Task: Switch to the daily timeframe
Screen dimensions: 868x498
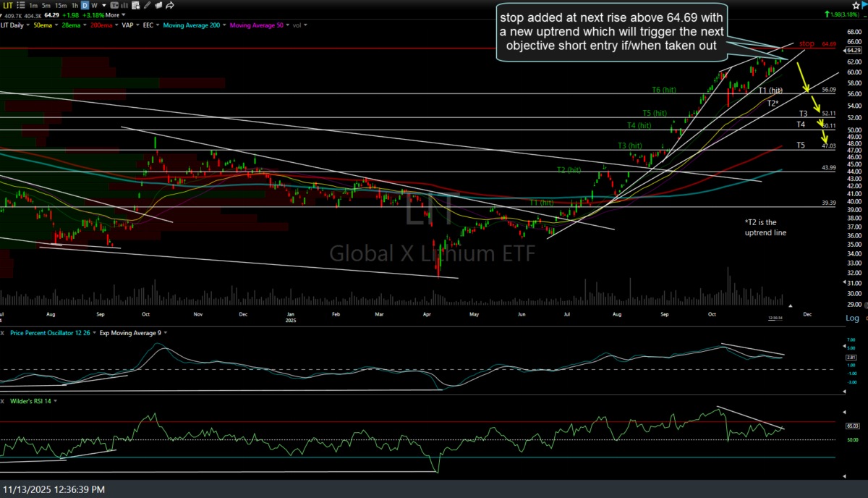Action: [x=85, y=6]
